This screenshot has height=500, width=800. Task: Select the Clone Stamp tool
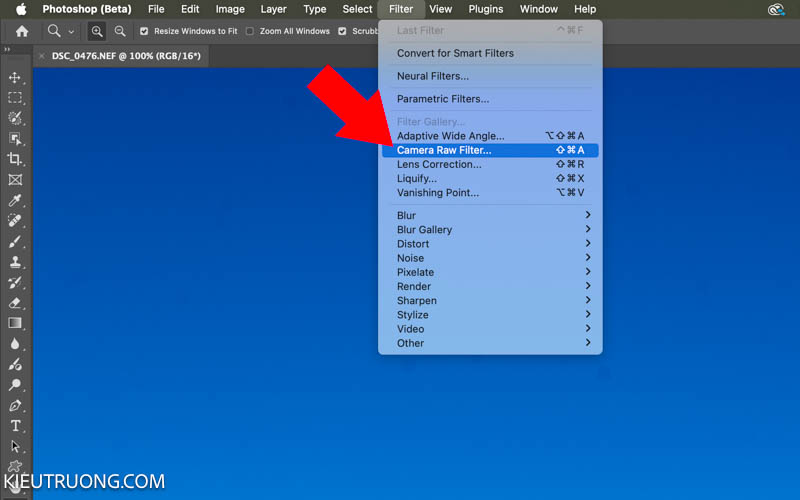pos(15,262)
